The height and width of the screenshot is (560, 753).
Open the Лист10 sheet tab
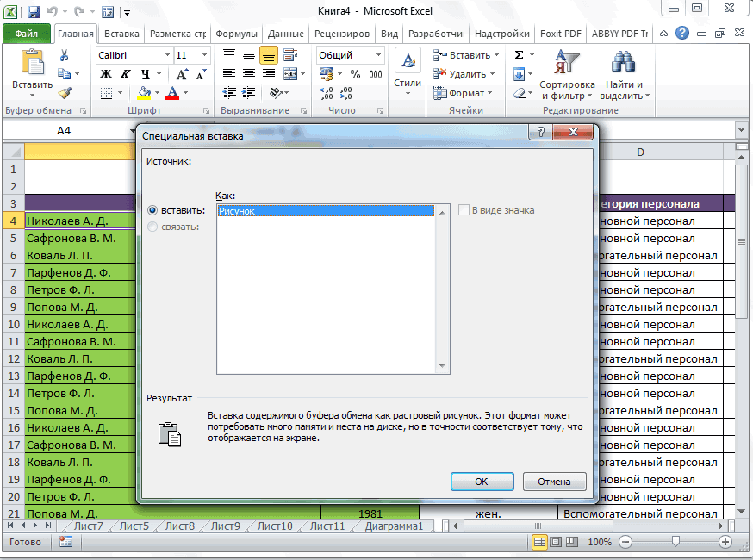tap(274, 526)
